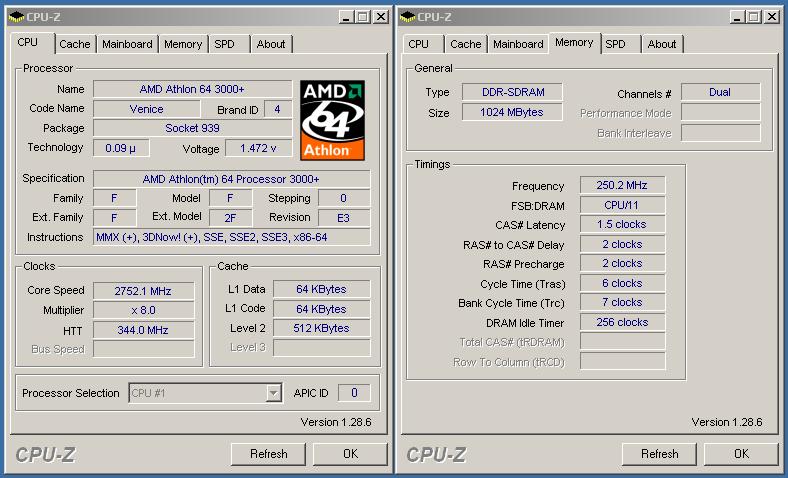Minimize the left CPU-Z window
Screen dimensions: 788x478
click(345, 17)
